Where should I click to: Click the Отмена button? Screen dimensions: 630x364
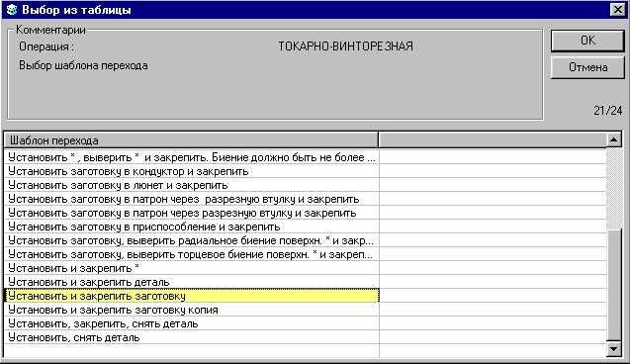[x=587, y=67]
